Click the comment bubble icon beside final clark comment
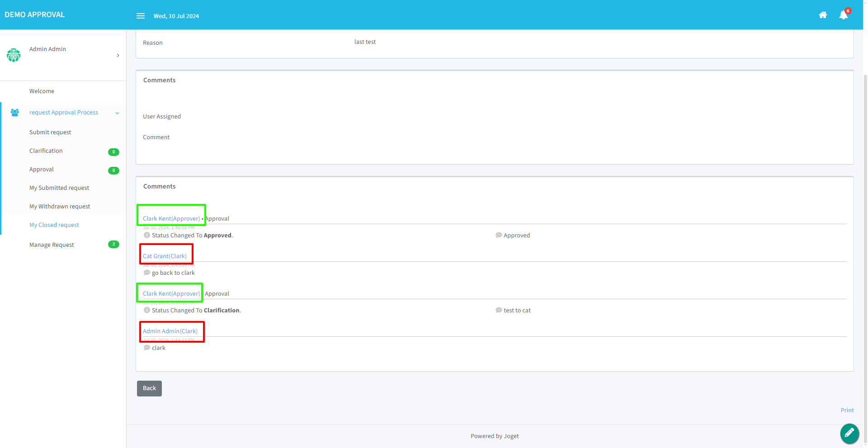Screen dimensions: 868x448 [147, 348]
